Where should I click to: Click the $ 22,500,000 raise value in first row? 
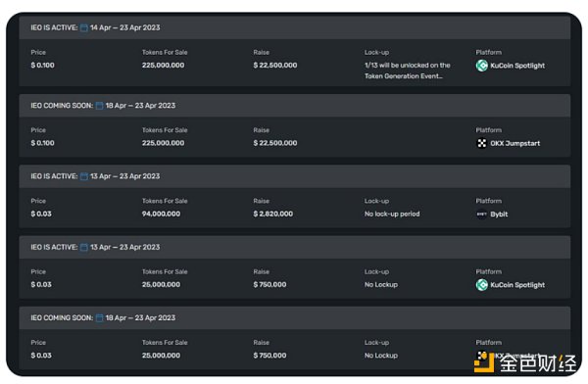point(274,66)
